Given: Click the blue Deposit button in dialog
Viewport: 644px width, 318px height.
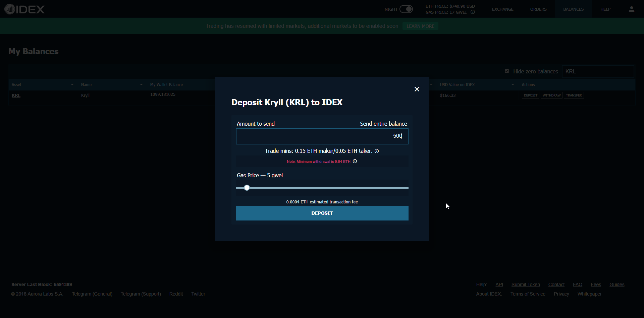Looking at the screenshot, I should point(322,213).
